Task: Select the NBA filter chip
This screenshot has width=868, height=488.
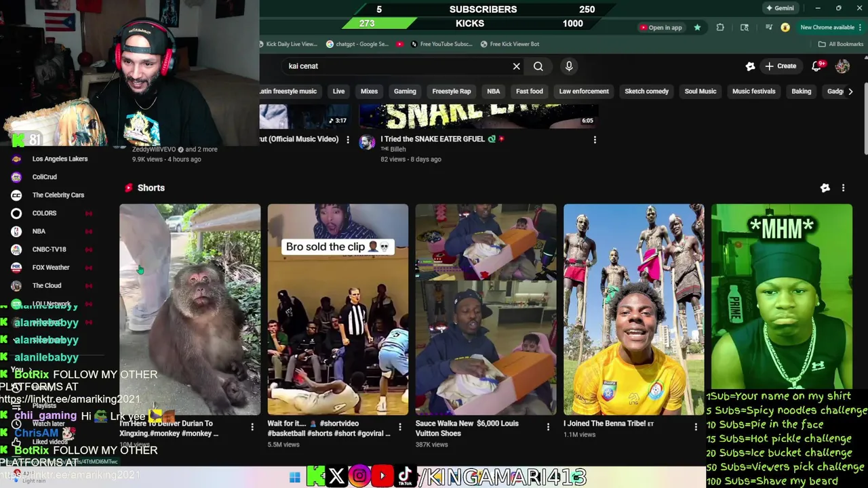Action: (x=493, y=91)
